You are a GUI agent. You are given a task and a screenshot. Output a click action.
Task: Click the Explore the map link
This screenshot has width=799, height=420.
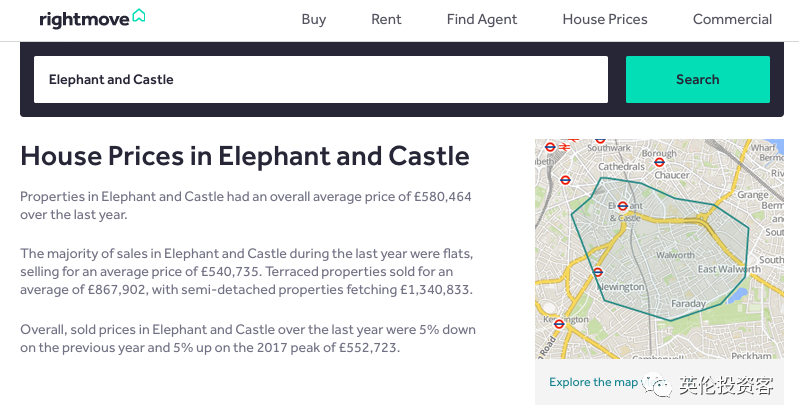coord(593,382)
